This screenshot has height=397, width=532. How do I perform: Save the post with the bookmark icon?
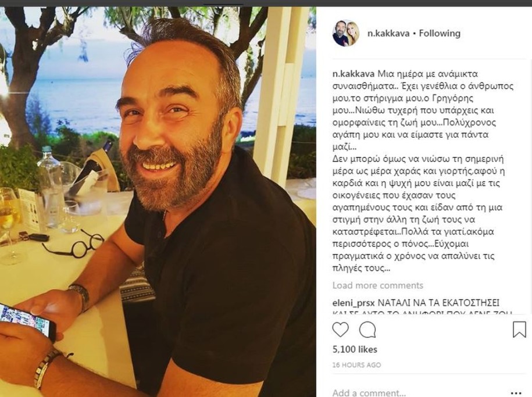tap(519, 330)
